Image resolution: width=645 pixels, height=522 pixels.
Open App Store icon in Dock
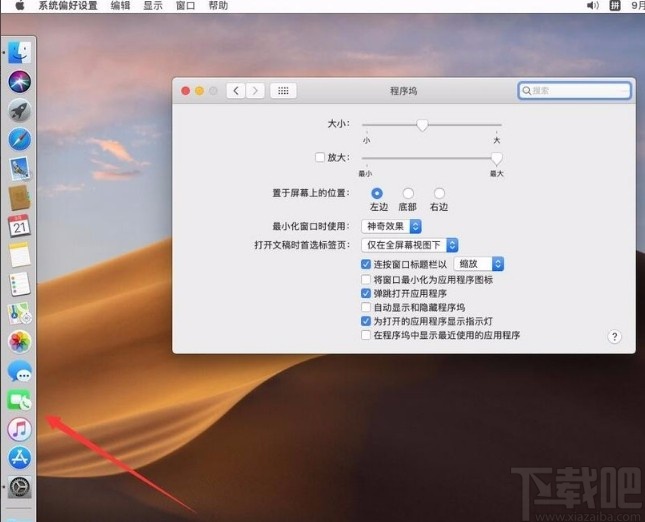pos(19,458)
